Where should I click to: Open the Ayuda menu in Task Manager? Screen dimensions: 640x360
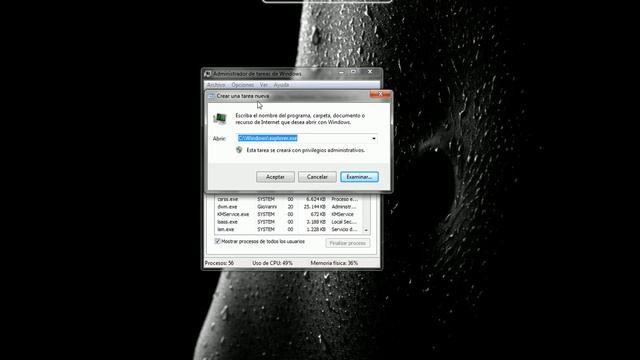(281, 85)
